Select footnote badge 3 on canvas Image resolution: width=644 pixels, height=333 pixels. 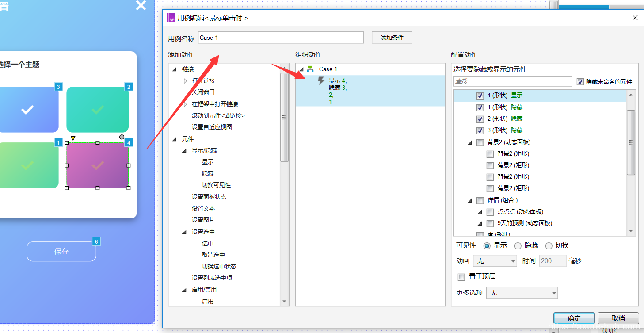58,87
